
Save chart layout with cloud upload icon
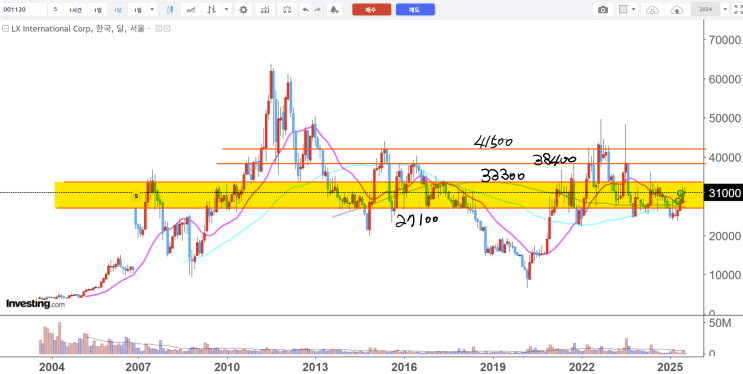coord(678,9)
